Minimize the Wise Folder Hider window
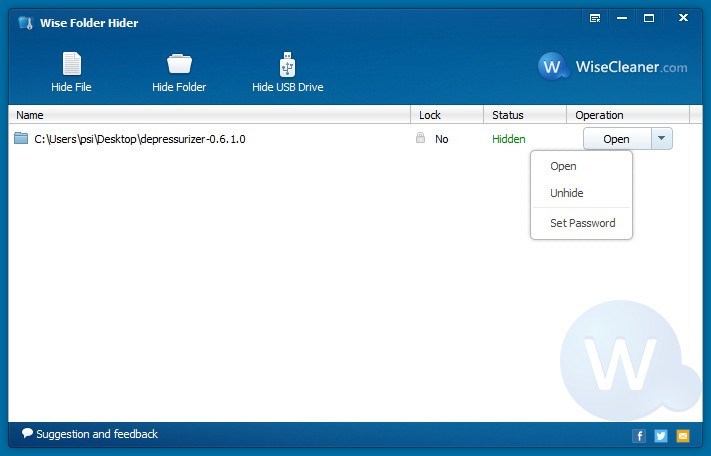 tap(622, 18)
